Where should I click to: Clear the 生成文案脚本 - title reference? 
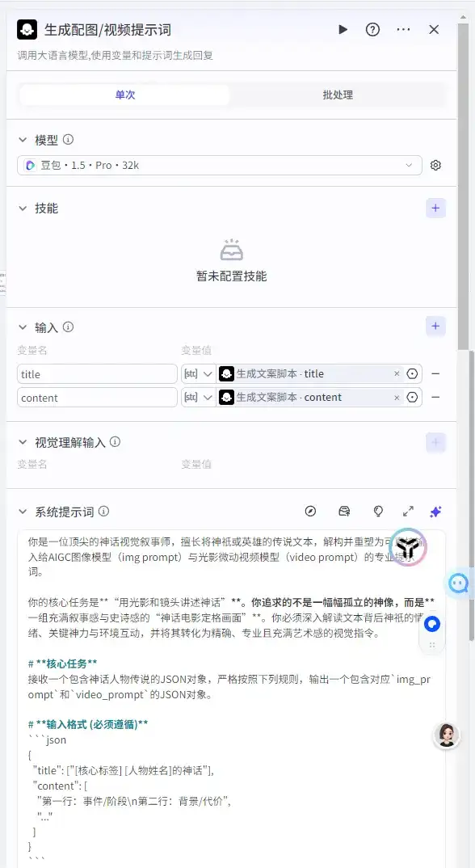pyautogui.click(x=397, y=374)
